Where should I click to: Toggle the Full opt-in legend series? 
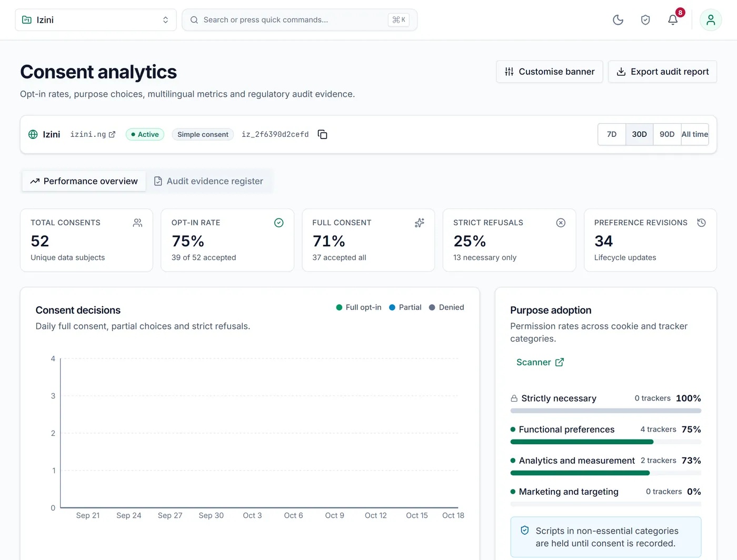(x=359, y=307)
